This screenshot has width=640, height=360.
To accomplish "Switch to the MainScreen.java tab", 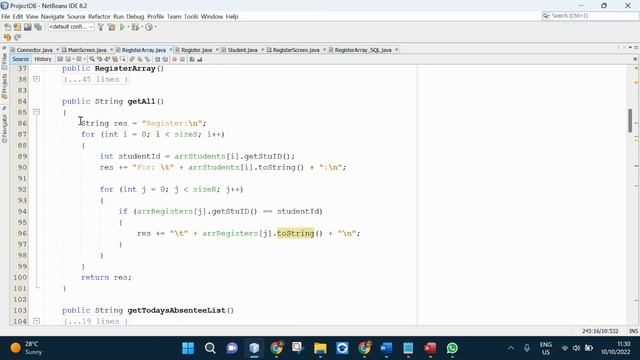I will (x=87, y=50).
